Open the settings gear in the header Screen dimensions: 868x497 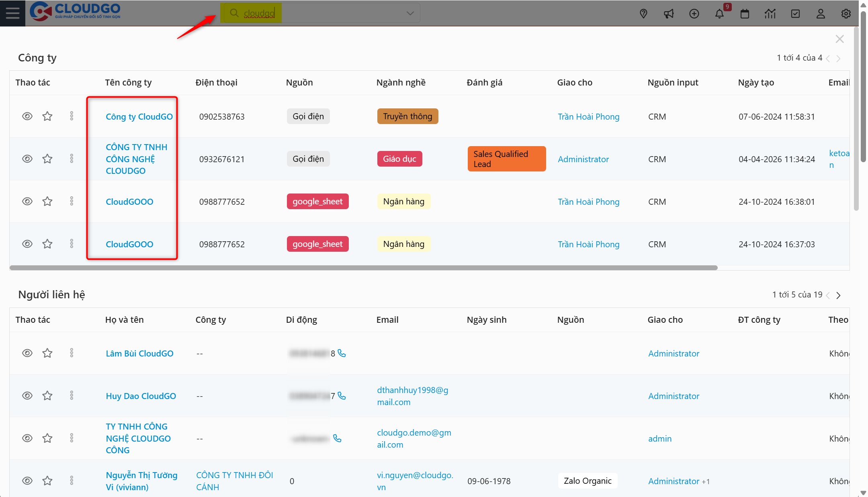846,14
